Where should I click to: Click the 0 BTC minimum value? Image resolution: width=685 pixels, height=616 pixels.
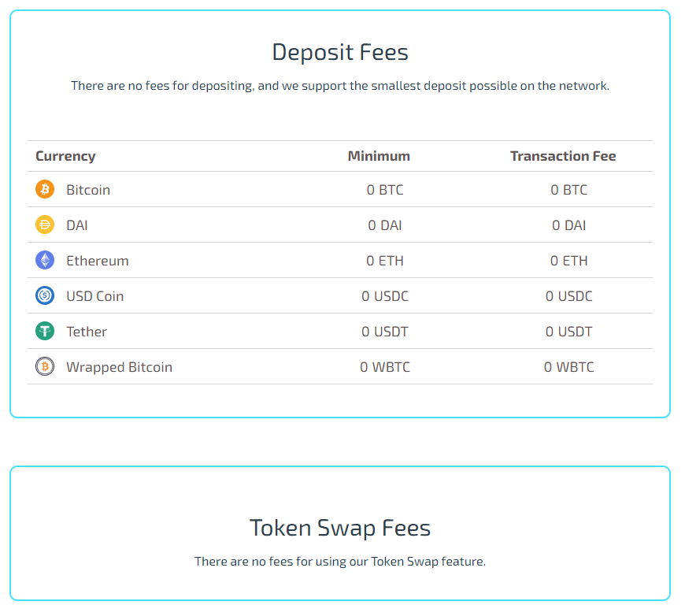click(385, 190)
